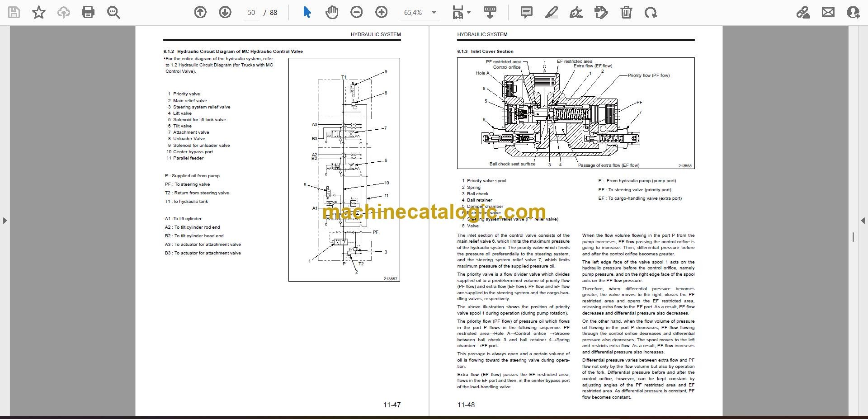
Task: Click the stamp tool icon
Action: click(601, 12)
